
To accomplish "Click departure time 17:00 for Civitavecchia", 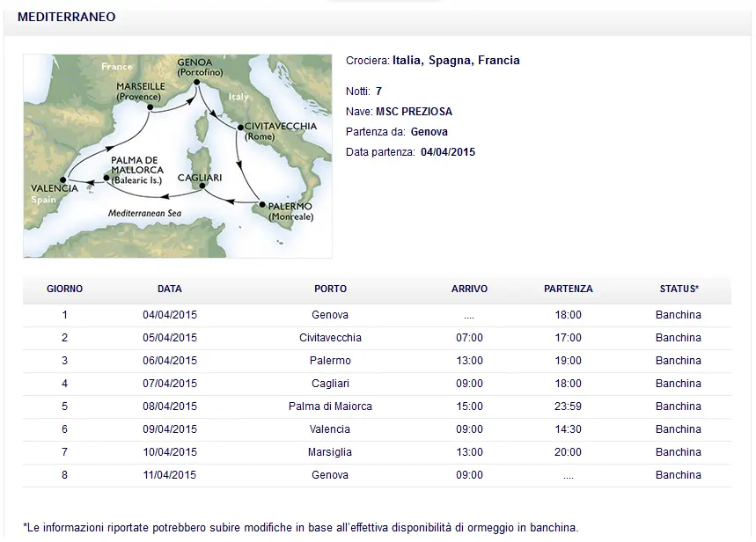I will (568, 338).
